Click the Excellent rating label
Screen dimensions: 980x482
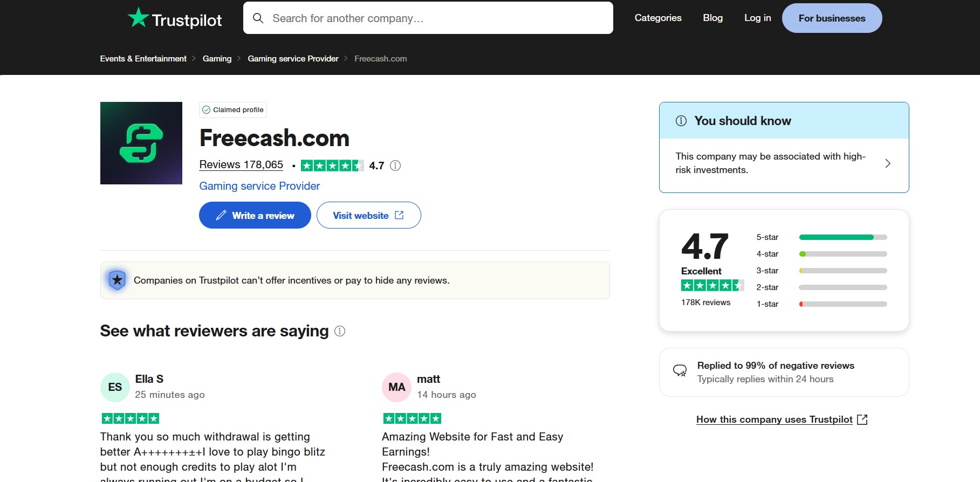point(701,271)
